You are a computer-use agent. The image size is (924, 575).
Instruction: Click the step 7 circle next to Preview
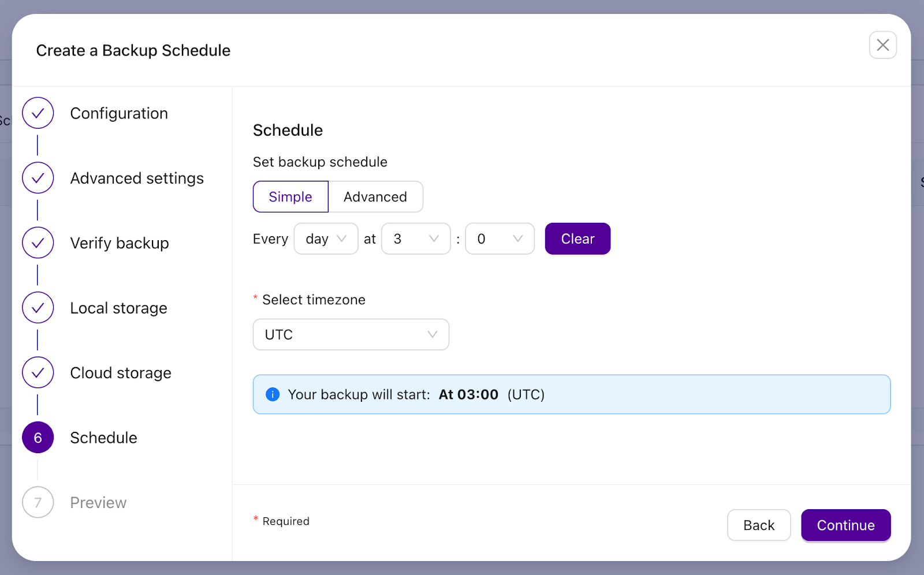[x=37, y=502]
